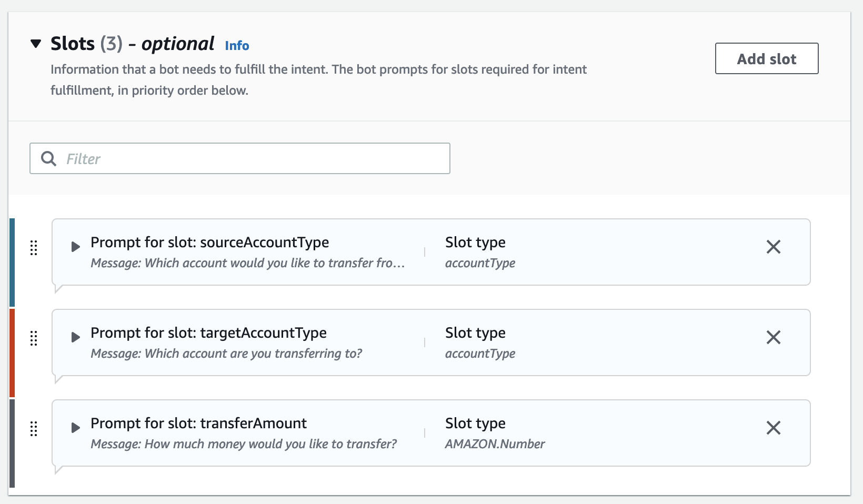The height and width of the screenshot is (504, 863).
Task: Click the drag handle for targetAccountType slot
Action: [x=34, y=338]
